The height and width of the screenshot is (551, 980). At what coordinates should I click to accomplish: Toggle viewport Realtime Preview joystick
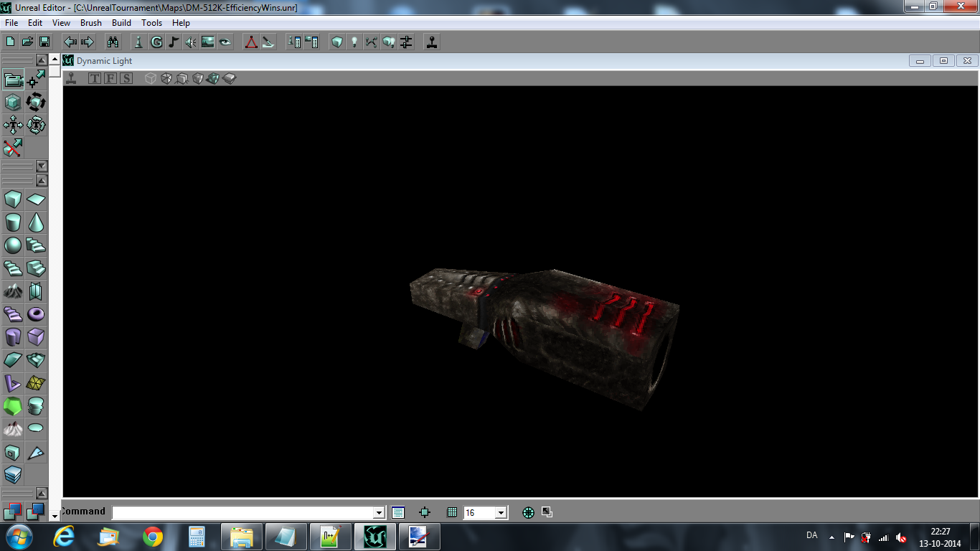[71, 78]
